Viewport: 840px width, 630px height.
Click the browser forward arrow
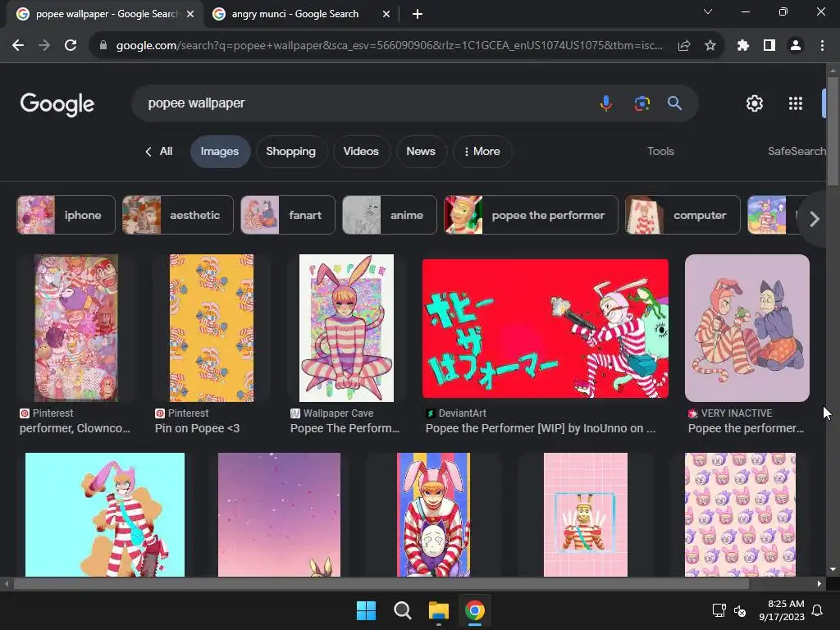click(44, 46)
